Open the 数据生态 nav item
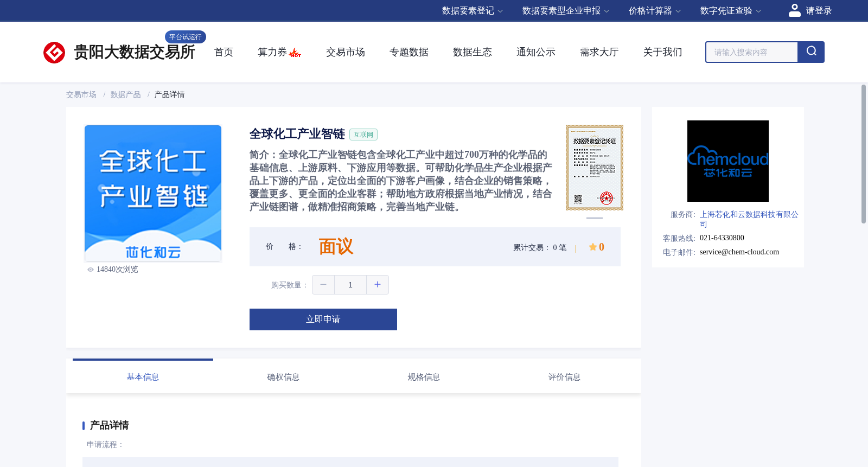868x467 pixels. [x=473, y=52]
